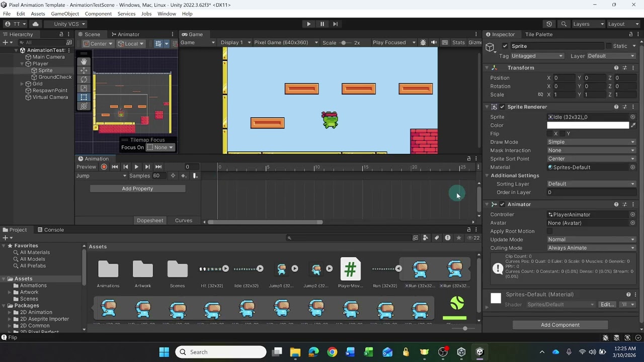Switch to the Animator tab

[x=125, y=34]
